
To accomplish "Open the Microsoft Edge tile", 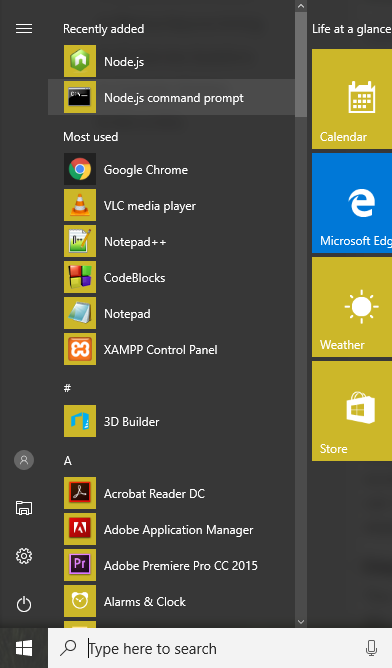I will [352, 203].
